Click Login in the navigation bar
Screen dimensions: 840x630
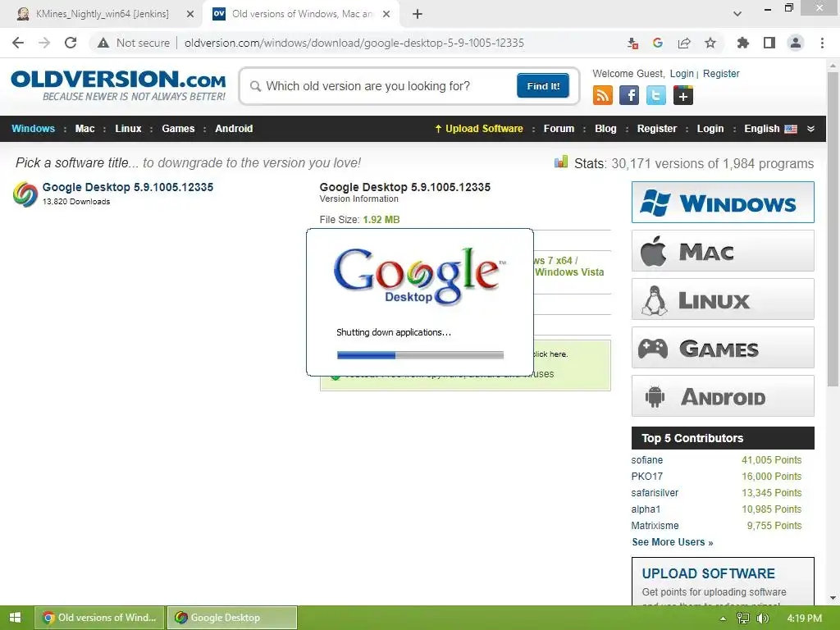(710, 129)
